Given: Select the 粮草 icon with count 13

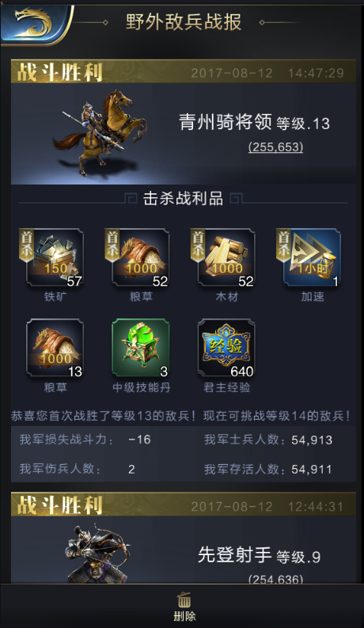Looking at the screenshot, I should pyautogui.click(x=55, y=348).
